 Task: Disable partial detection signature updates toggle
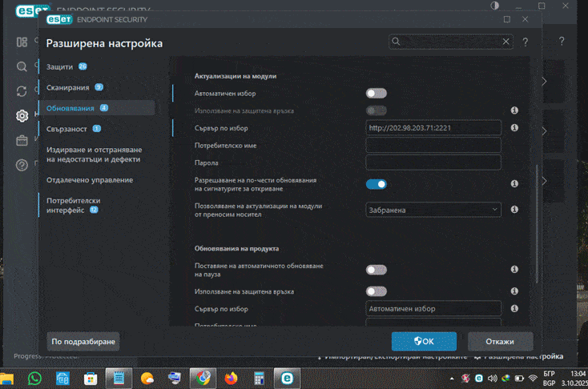point(377,184)
